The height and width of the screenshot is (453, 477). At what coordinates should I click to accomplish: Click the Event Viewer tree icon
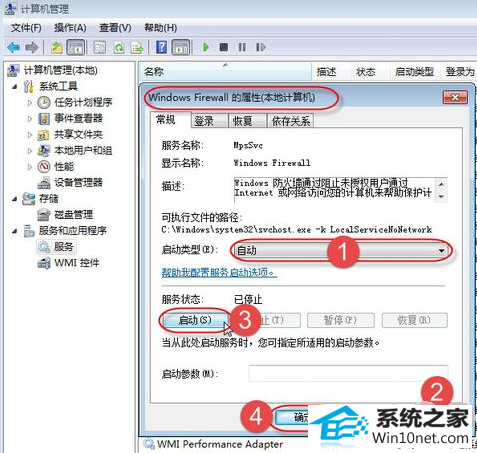coord(44,118)
